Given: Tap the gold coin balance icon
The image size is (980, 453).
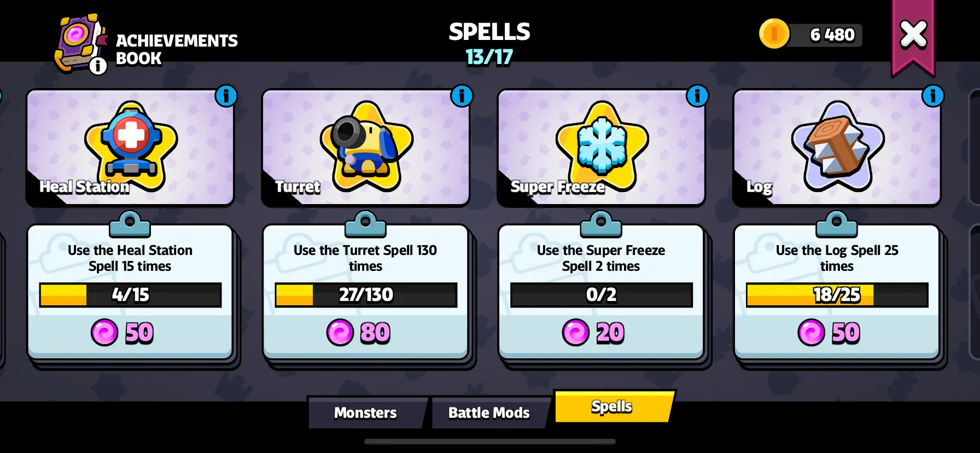Looking at the screenshot, I should pos(774,34).
